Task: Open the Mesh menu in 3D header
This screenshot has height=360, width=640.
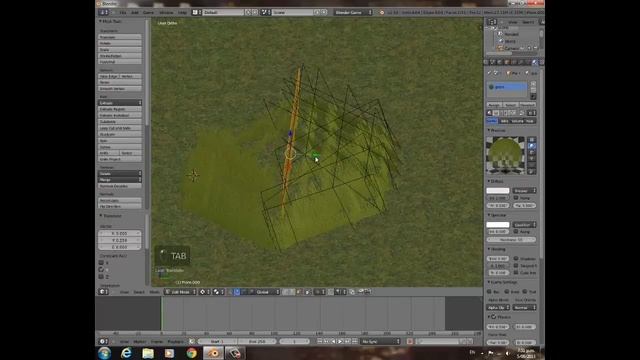Action: (154, 292)
